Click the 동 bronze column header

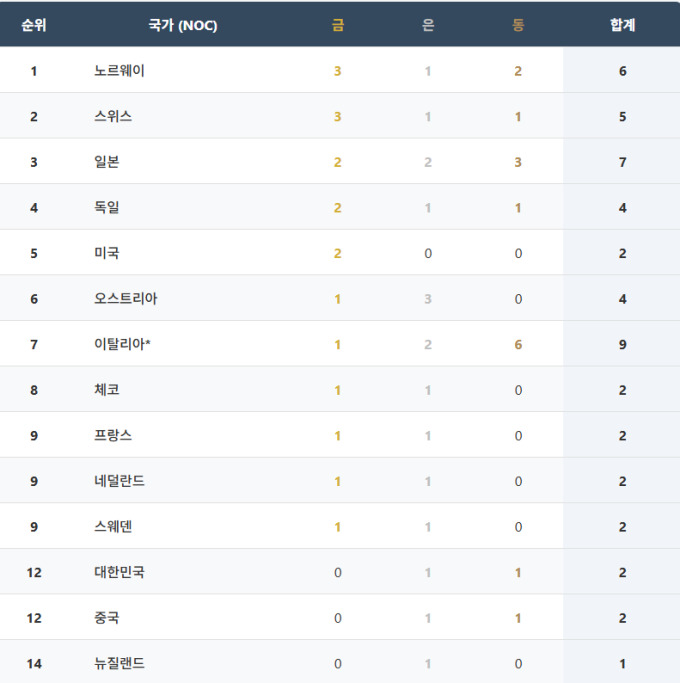click(x=518, y=25)
